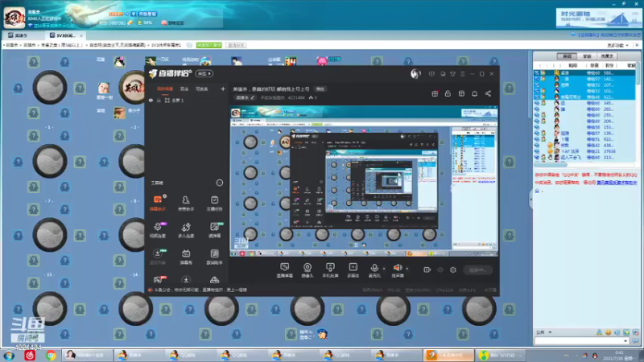
Task: Mute the microphone in Douyu companion
Action: [x=374, y=270]
